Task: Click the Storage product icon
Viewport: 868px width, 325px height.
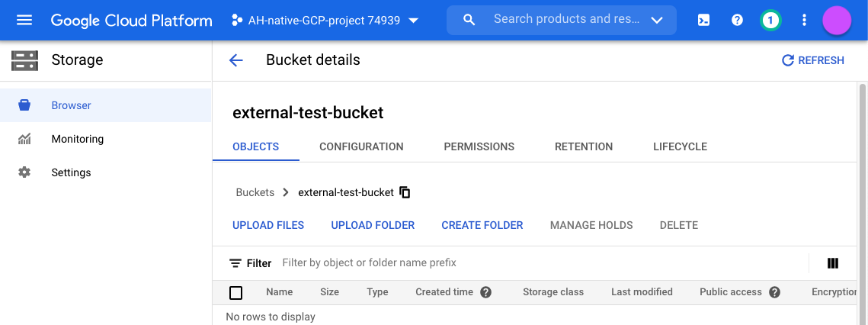Action: point(25,60)
